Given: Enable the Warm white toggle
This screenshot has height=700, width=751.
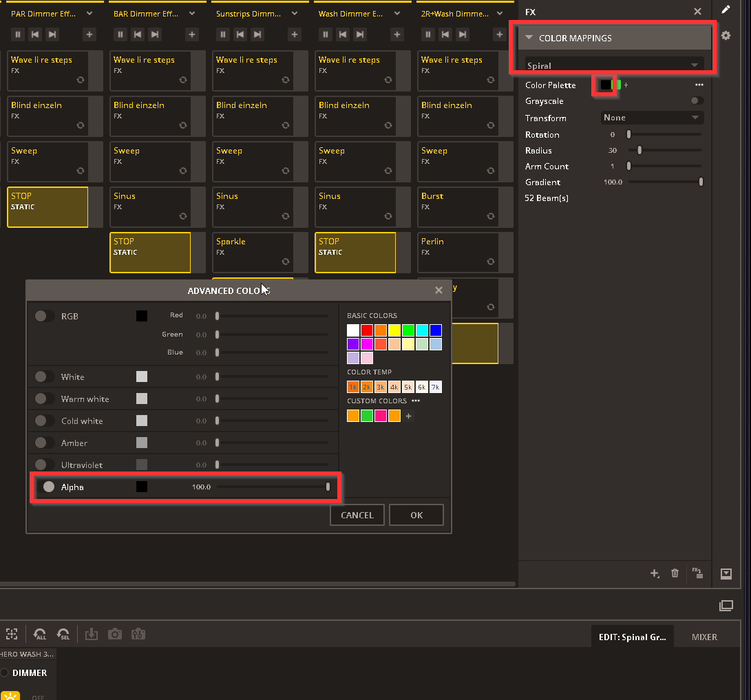Looking at the screenshot, I should (44, 399).
